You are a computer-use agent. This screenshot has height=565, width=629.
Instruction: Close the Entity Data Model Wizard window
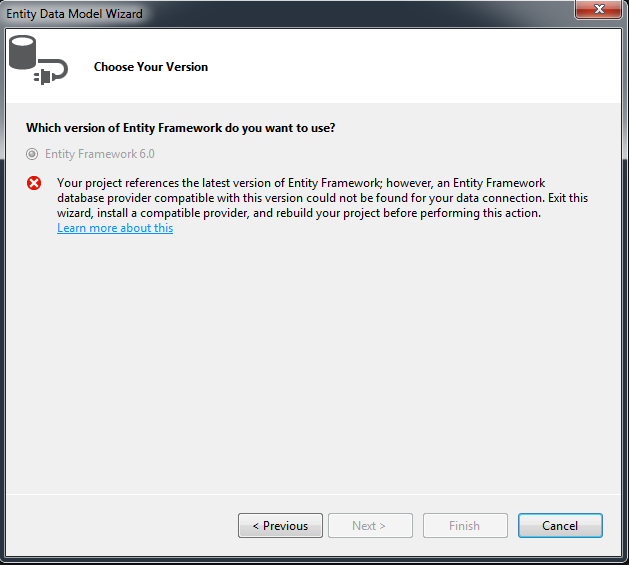[598, 9]
